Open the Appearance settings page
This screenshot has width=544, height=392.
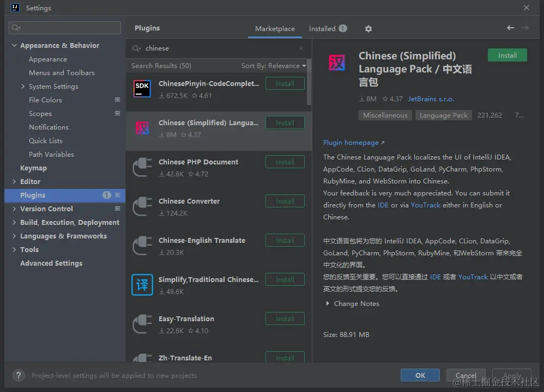[48, 59]
